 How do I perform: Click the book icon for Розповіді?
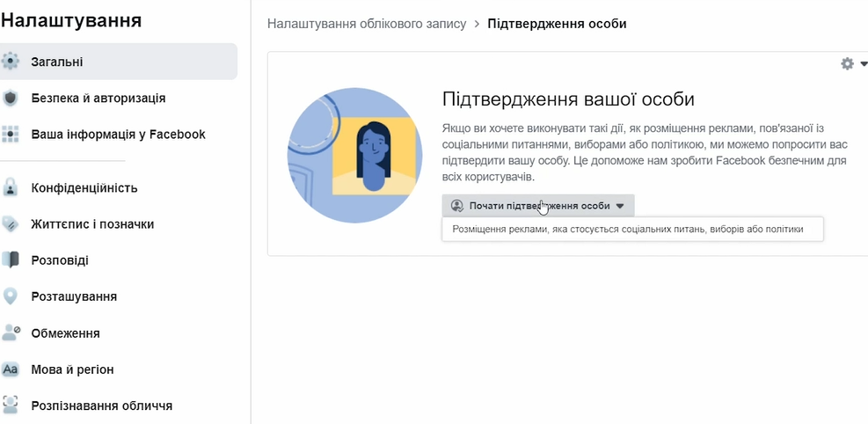10,260
